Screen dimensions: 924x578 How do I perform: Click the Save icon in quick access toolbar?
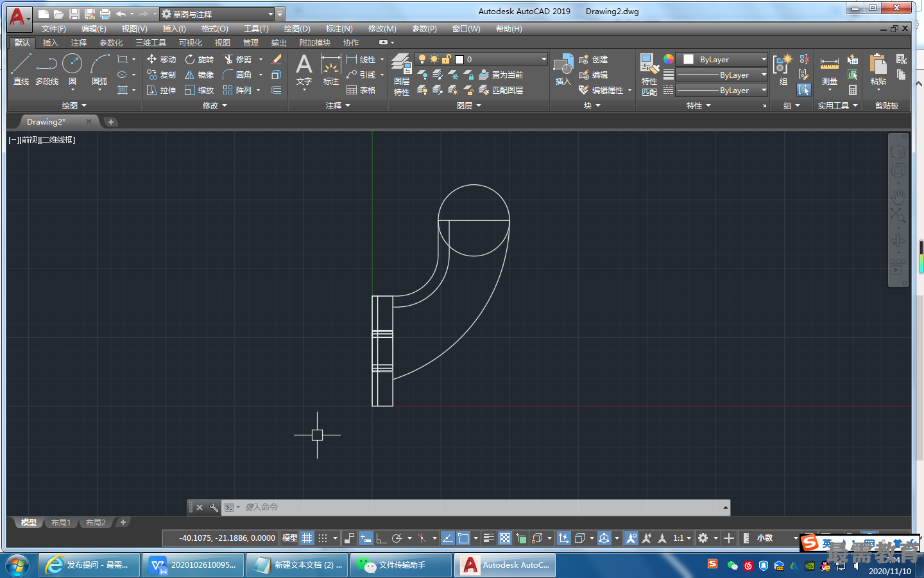click(x=74, y=13)
